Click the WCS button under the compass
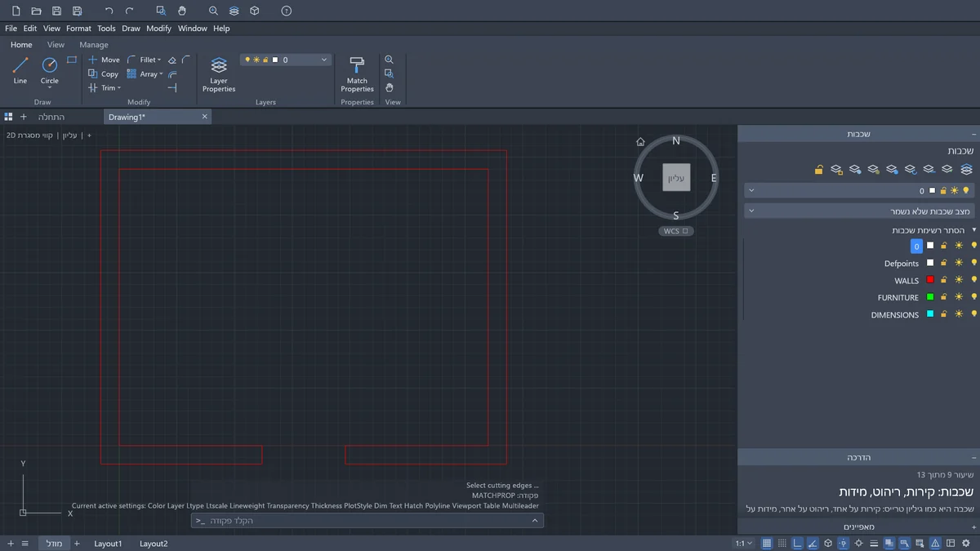This screenshot has width=980, height=551. (676, 231)
